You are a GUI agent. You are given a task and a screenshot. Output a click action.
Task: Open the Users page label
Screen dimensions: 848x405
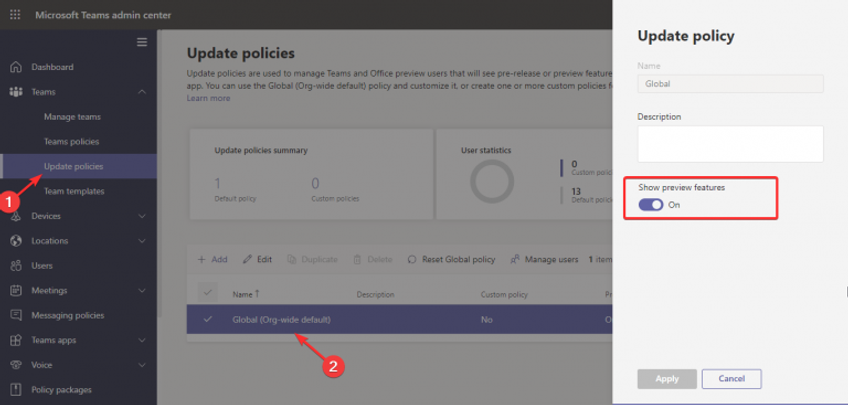(42, 265)
